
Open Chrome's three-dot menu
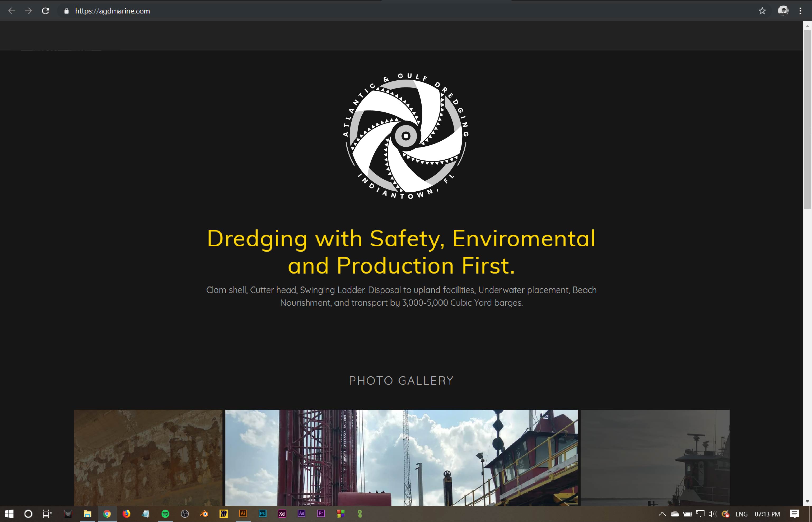coord(800,11)
